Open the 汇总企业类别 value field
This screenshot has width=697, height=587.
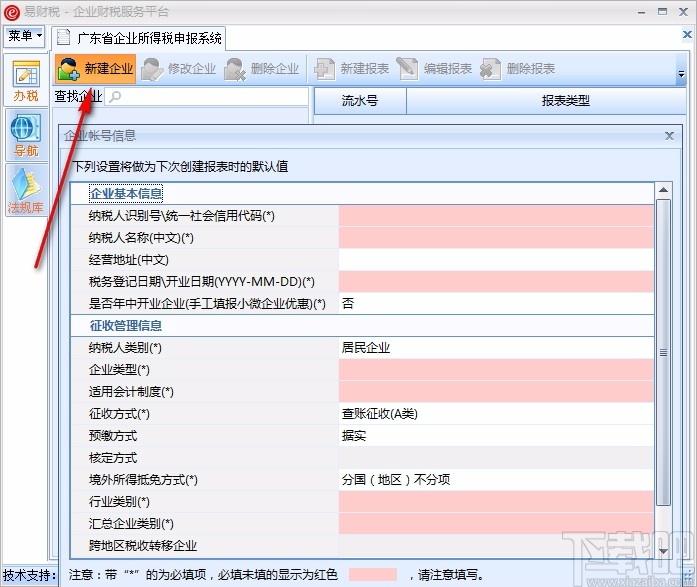click(x=496, y=523)
